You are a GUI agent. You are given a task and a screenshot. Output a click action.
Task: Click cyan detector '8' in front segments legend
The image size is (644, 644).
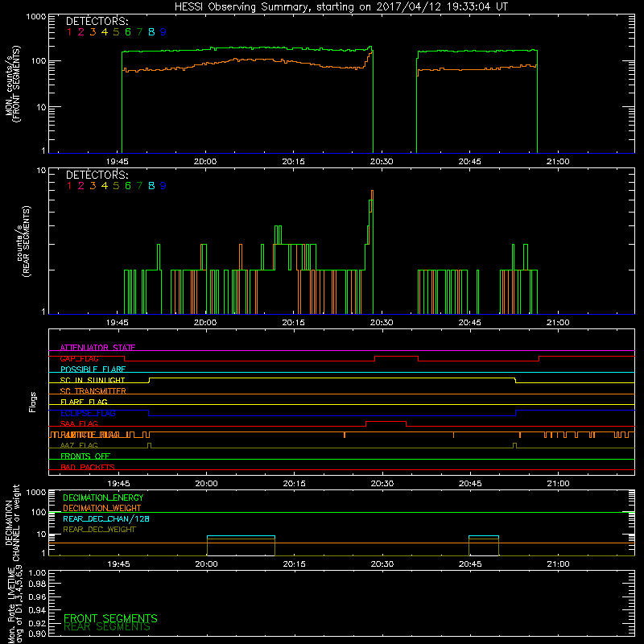(151, 32)
